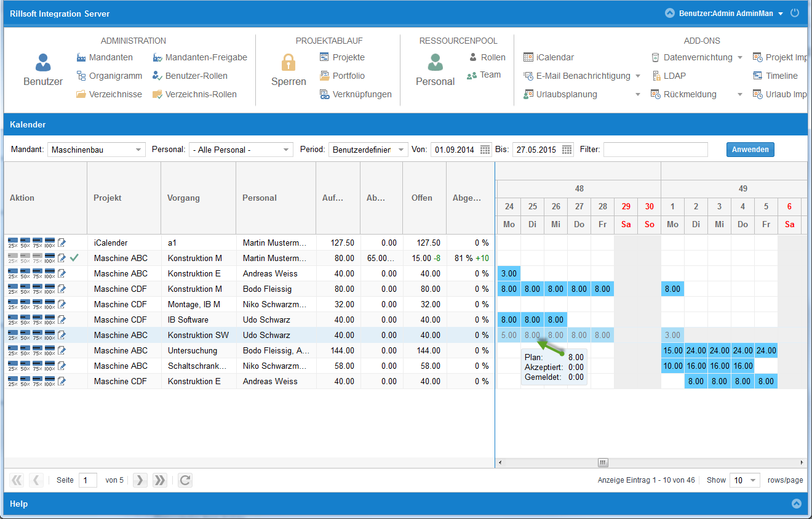Click the Filter text field
Image resolution: width=812 pixels, height=519 pixels.
pyautogui.click(x=655, y=150)
